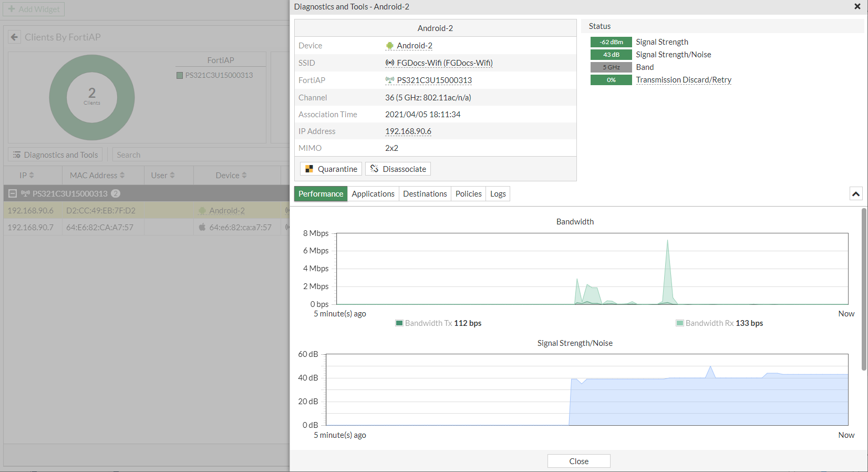Click the 0% transmission discard indicator
The width and height of the screenshot is (868, 472).
(611, 80)
